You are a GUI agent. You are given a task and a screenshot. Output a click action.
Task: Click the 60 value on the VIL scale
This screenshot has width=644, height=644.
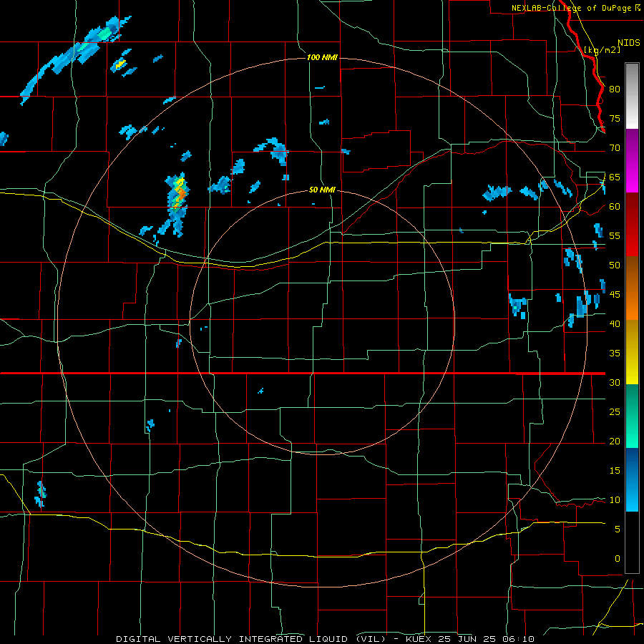[615, 207]
